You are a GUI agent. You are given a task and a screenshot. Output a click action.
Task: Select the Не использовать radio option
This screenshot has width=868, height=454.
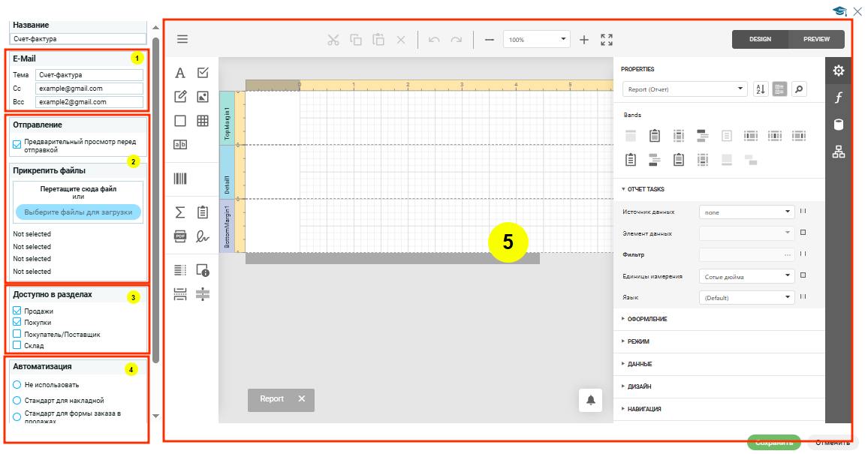click(17, 384)
